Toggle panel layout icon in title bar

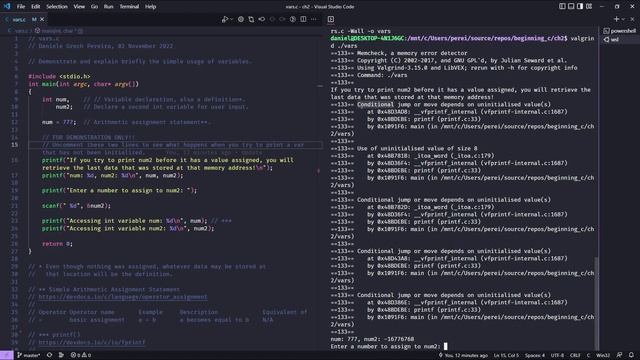571,7
